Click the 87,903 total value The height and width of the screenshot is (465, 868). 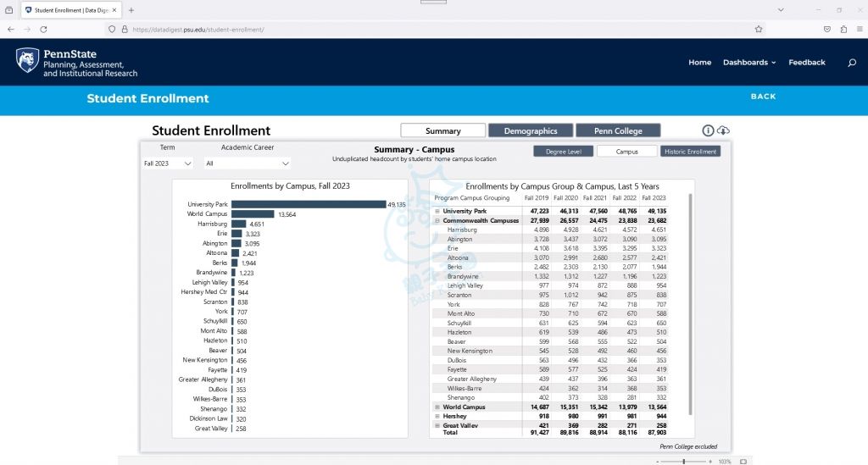tap(657, 433)
